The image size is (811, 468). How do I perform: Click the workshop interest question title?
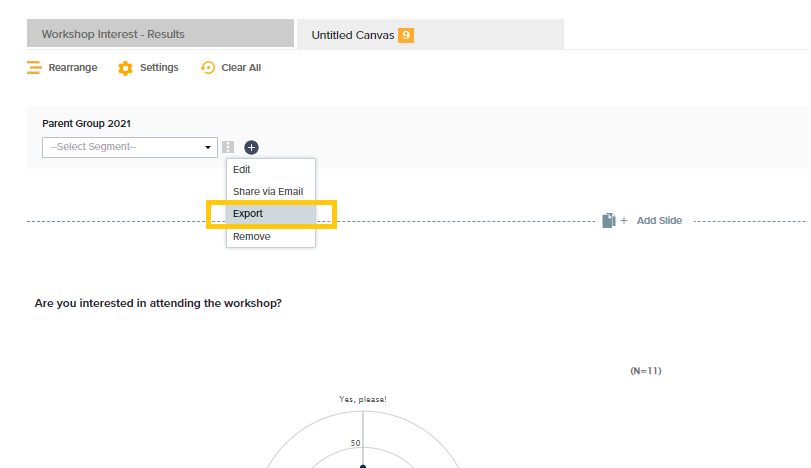tap(158, 303)
